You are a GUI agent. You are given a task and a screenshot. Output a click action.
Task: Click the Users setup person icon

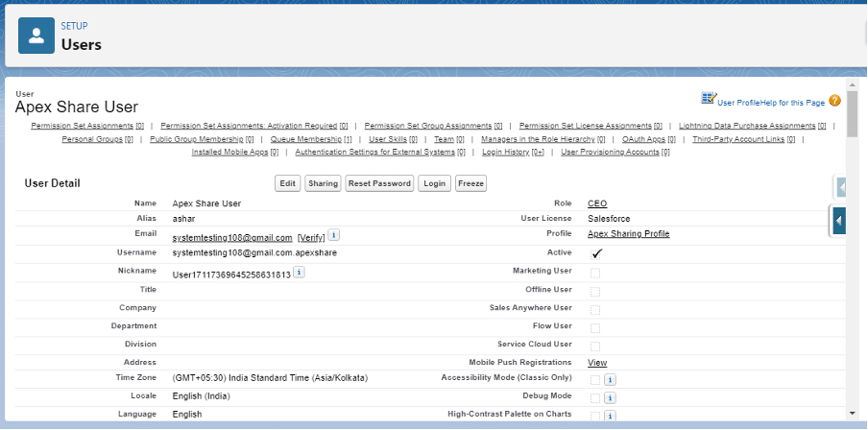[36, 36]
